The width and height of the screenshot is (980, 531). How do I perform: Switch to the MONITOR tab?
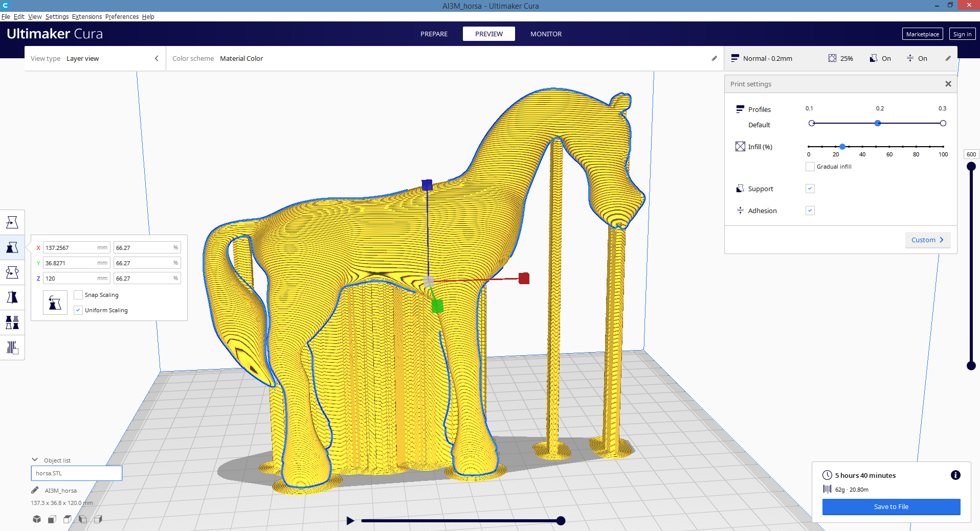click(x=546, y=34)
